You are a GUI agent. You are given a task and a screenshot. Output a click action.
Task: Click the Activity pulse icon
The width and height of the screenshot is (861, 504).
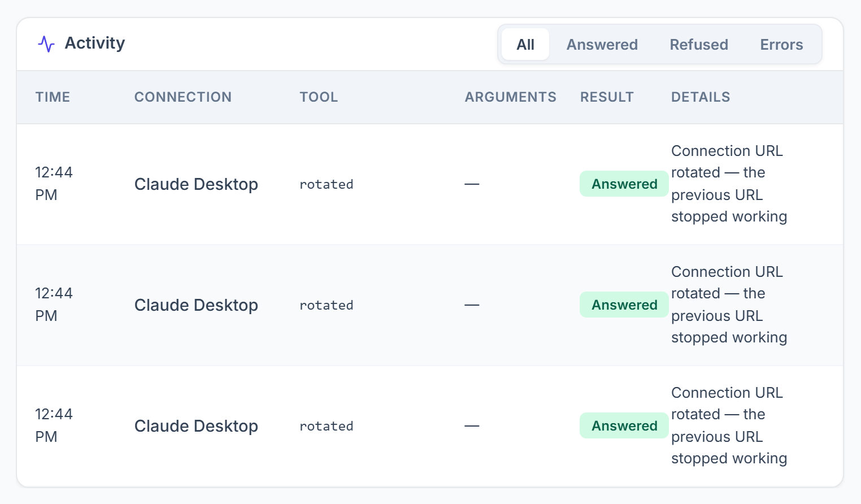tap(46, 44)
